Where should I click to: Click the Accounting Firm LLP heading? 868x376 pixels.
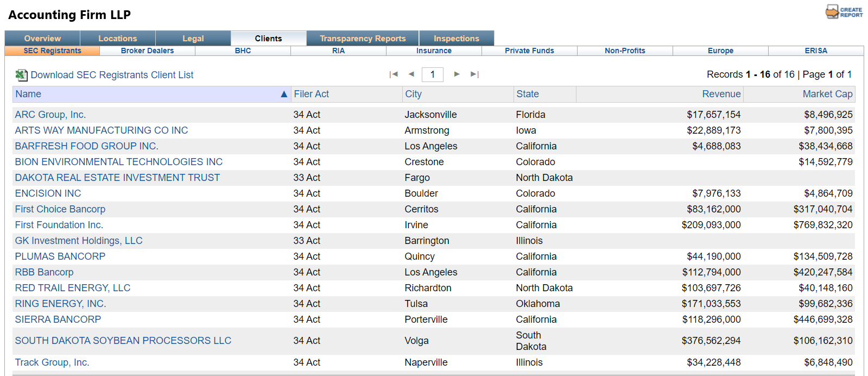point(69,15)
